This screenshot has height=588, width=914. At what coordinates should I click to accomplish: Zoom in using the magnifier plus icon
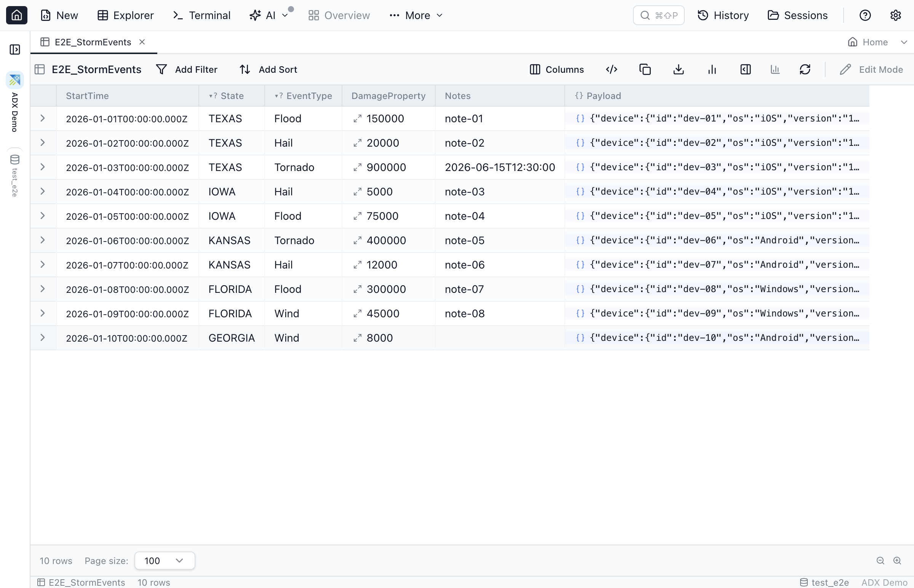pos(897,561)
